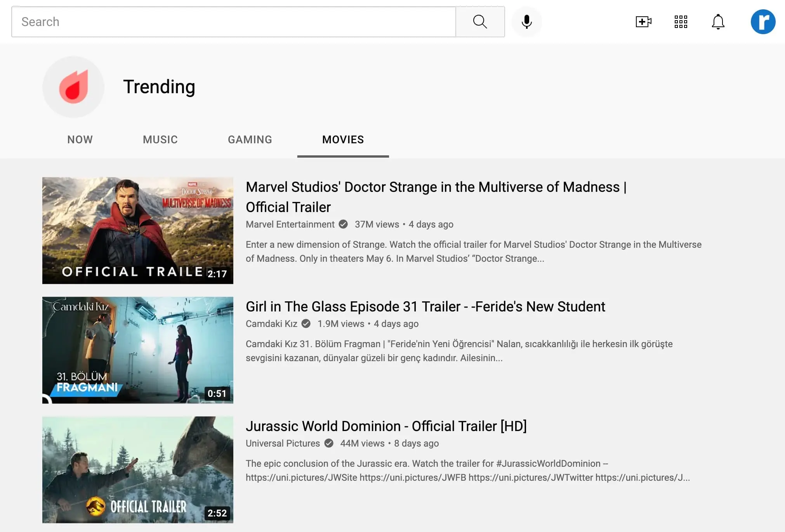Click the microphone voice search icon
Screen dimensions: 785x532
click(x=526, y=21)
